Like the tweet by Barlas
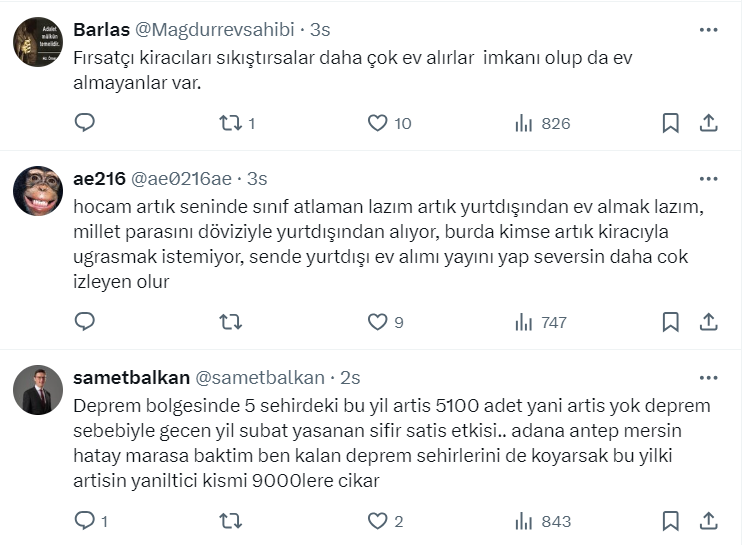The image size is (754, 545). point(377,123)
